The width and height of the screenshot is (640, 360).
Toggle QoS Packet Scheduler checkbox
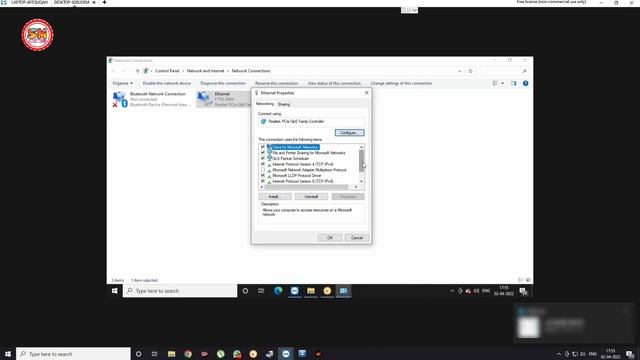[263, 158]
